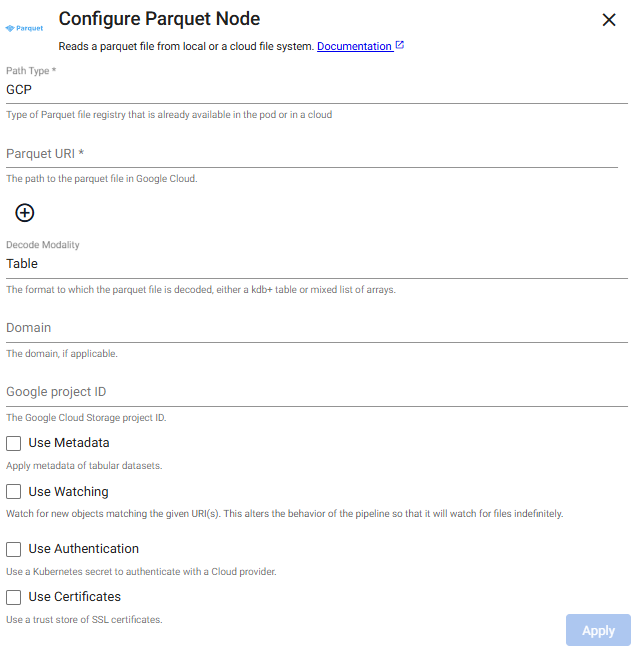633x653 pixels.
Task: Click the Use Metadata label text
Action: pyautogui.click(x=69, y=443)
